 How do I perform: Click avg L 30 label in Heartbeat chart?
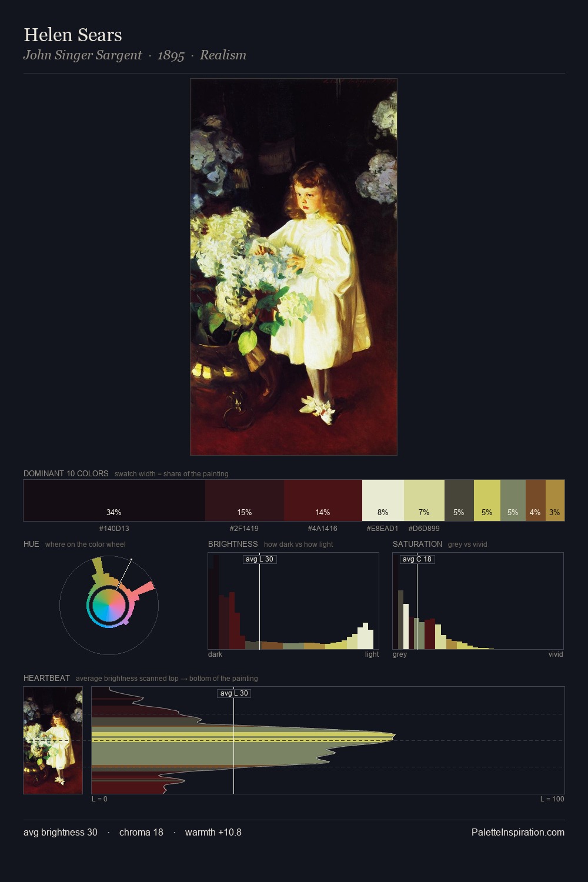pos(234,693)
